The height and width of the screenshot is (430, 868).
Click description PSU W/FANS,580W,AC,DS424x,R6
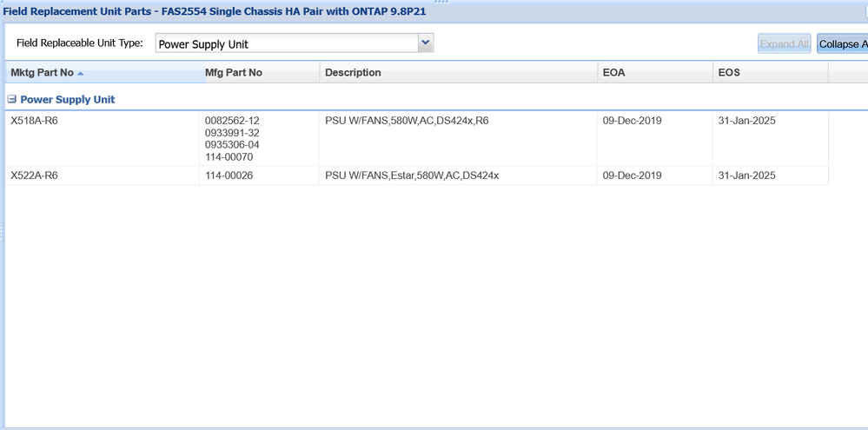pyautogui.click(x=407, y=121)
